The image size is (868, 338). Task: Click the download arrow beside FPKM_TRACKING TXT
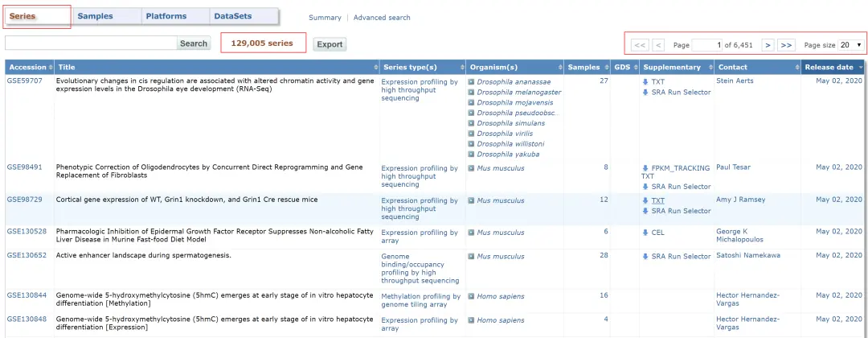click(x=646, y=168)
